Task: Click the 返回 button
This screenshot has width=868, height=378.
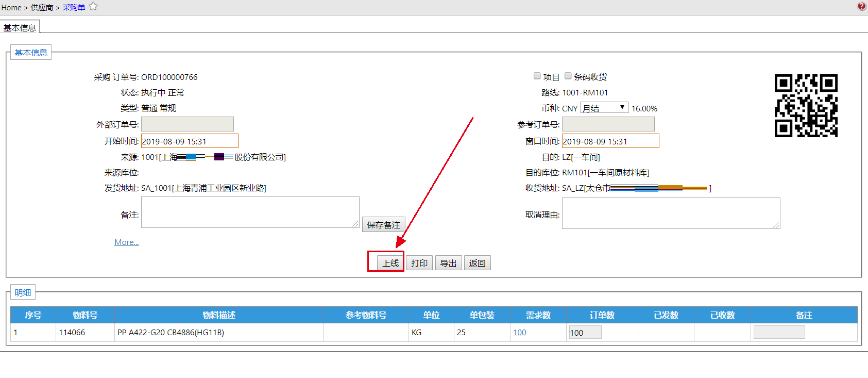Action: (x=477, y=263)
